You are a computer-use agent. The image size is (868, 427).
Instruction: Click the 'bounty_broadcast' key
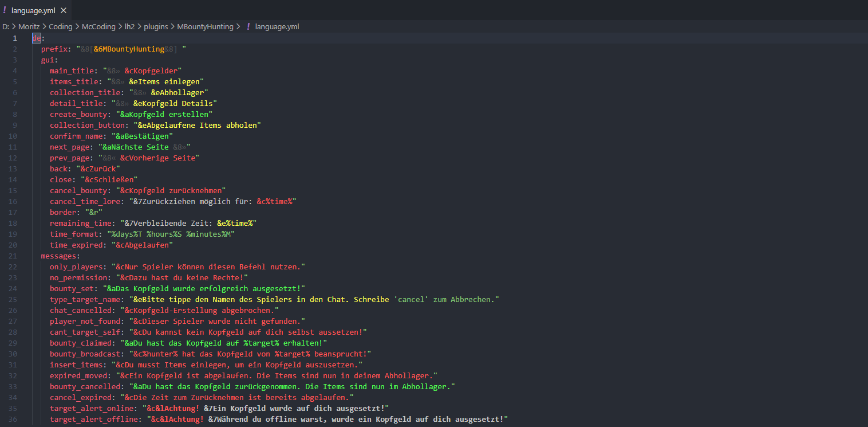click(x=85, y=354)
